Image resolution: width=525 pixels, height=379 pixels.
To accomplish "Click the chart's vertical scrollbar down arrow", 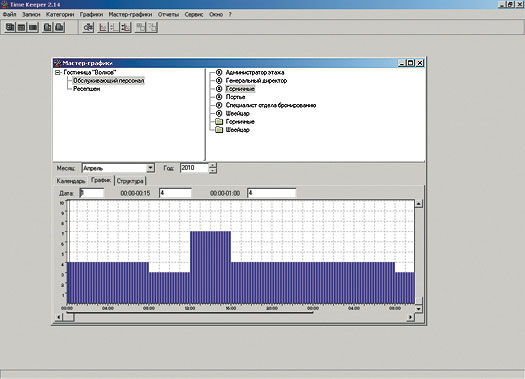I will click(419, 308).
